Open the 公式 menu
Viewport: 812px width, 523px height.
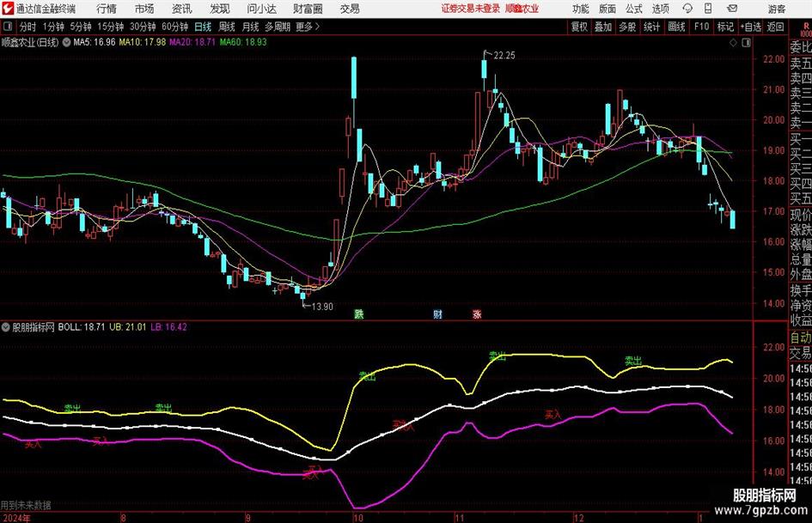click(x=634, y=9)
